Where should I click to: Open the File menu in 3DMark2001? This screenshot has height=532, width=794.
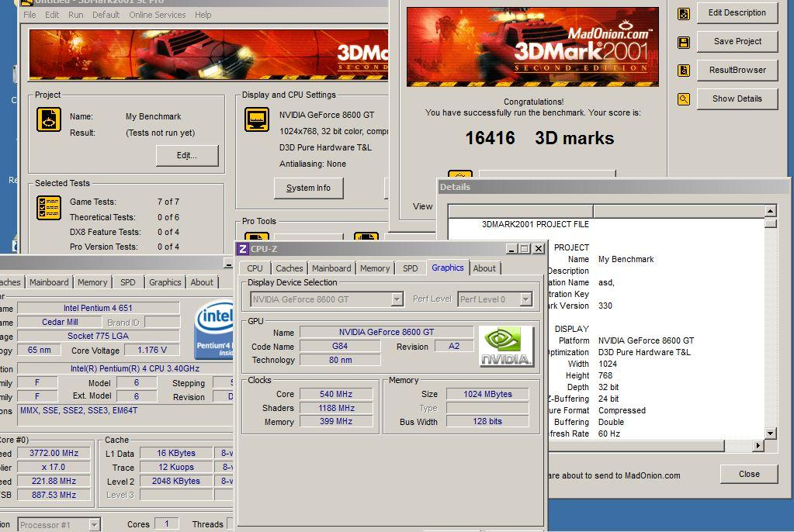29,15
